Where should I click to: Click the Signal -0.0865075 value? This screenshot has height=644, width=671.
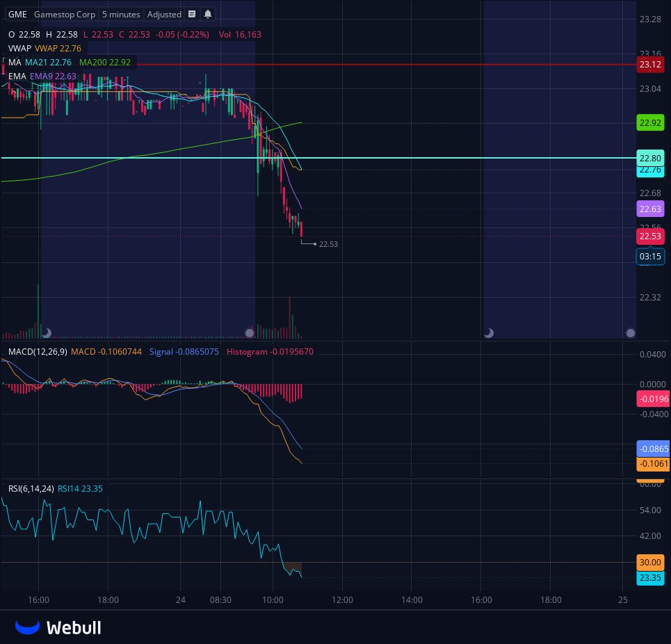pyautogui.click(x=185, y=352)
